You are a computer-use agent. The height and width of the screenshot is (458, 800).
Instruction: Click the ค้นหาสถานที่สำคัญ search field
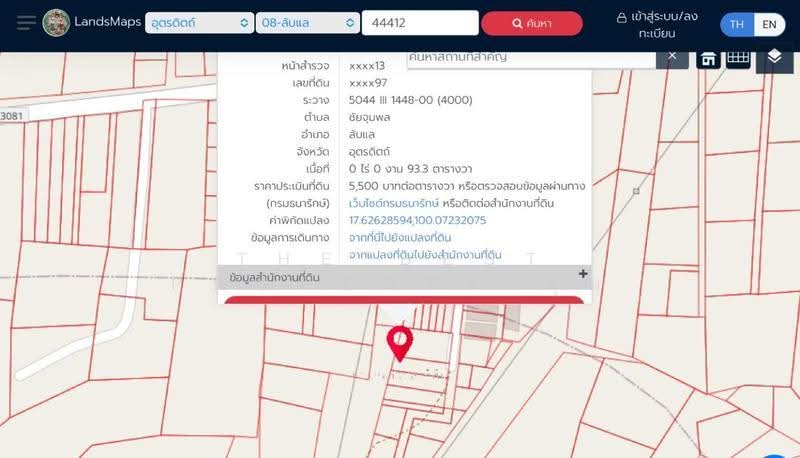click(531, 58)
